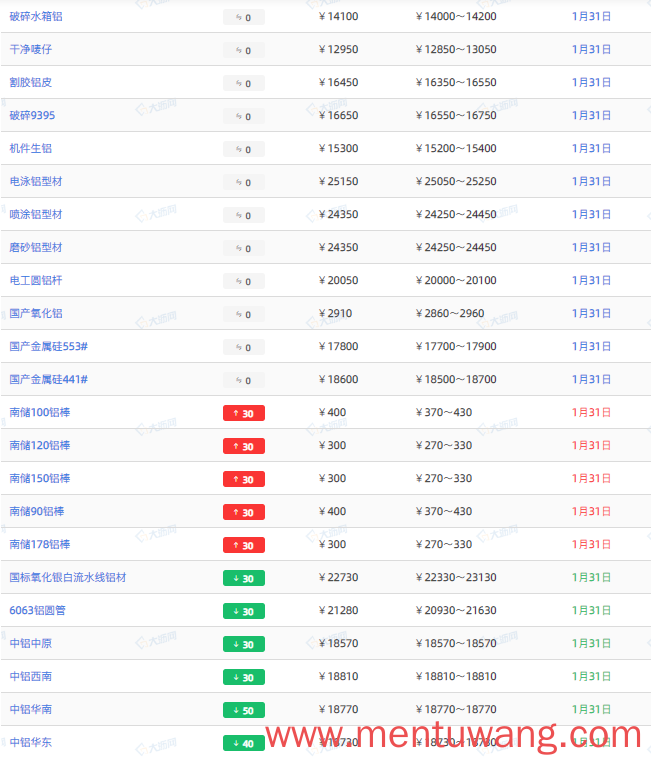651x765 pixels.
Task: Click the green 1月31日 date for 中铝华南
Action: point(591,709)
